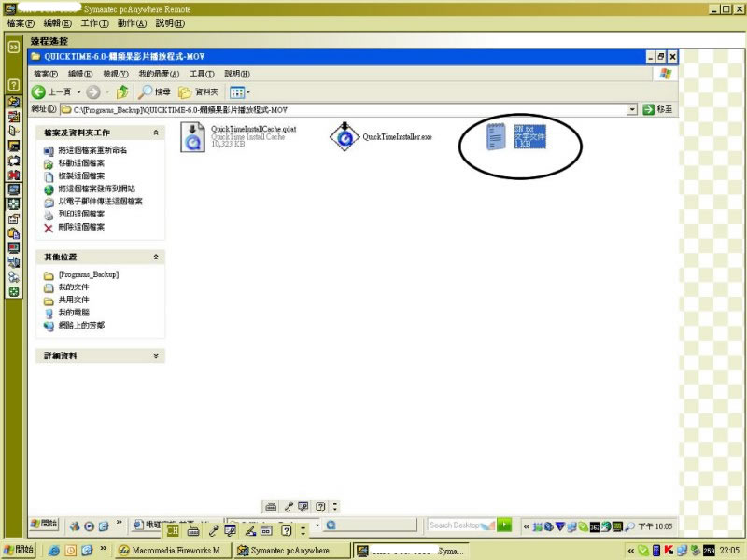Click the print this file (列印這個檔案) link

[x=81, y=215]
